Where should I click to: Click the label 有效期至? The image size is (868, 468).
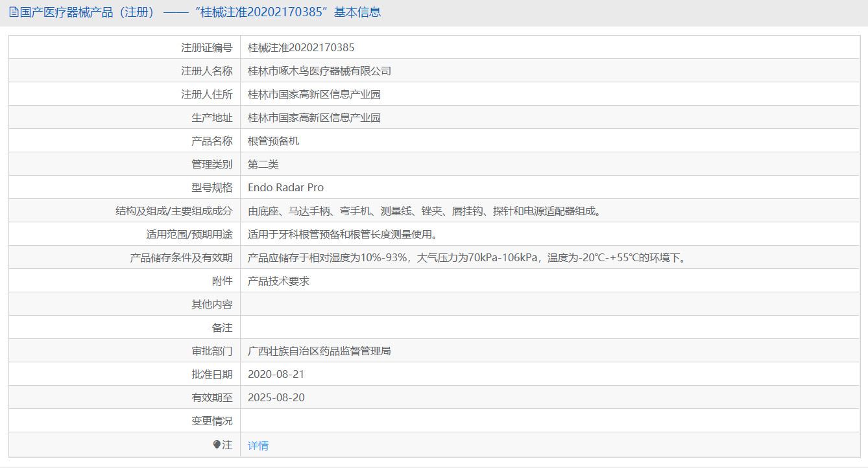click(x=211, y=397)
